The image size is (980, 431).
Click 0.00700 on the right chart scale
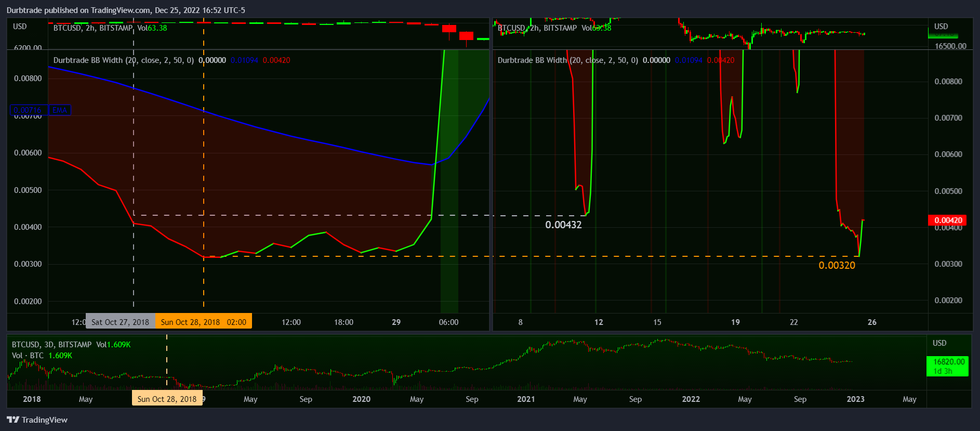(948, 118)
